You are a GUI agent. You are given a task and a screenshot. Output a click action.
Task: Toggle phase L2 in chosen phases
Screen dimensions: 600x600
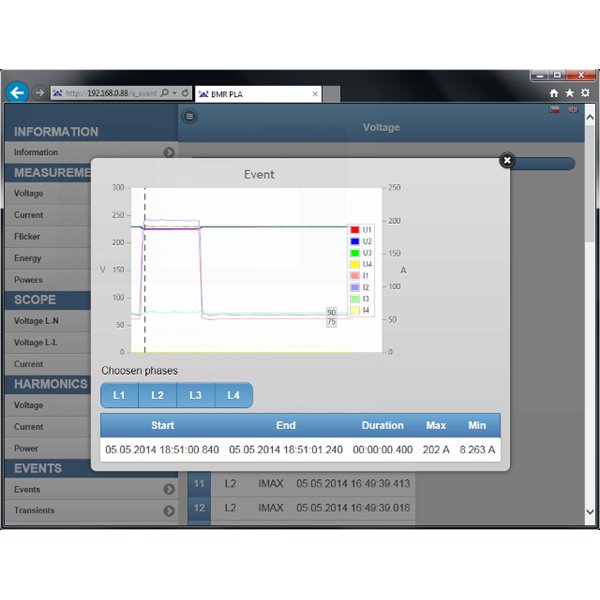[157, 395]
